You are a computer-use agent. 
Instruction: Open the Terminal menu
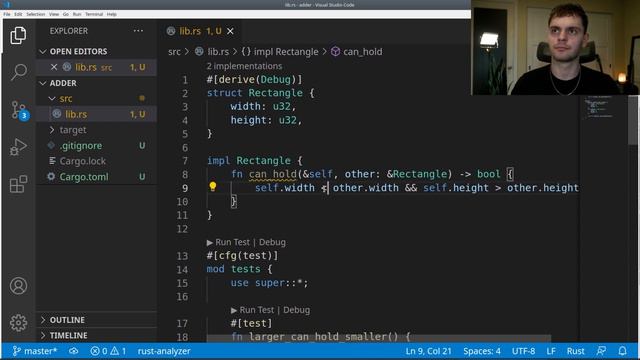[94, 14]
